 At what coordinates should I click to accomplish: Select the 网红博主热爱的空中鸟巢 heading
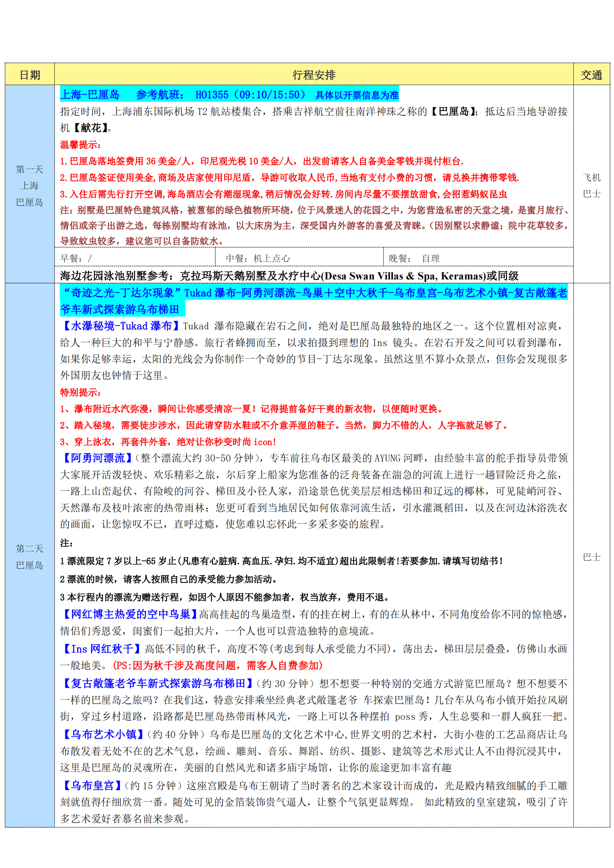[x=130, y=614]
